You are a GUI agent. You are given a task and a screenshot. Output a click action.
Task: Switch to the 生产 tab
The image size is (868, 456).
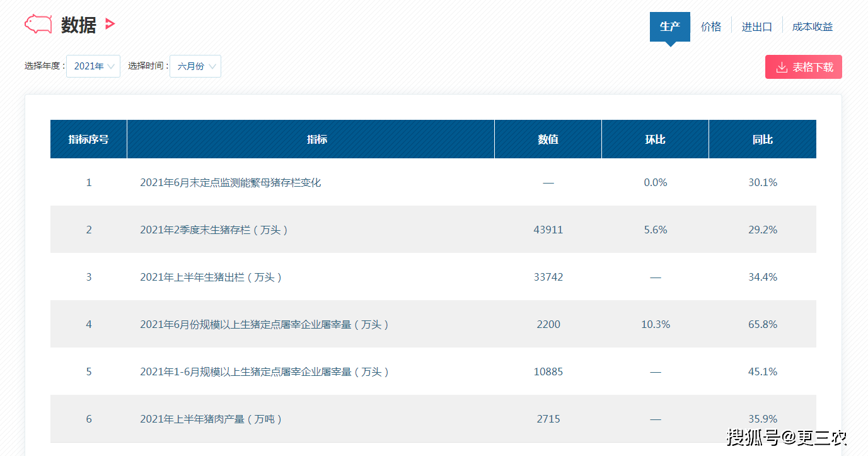coord(670,26)
